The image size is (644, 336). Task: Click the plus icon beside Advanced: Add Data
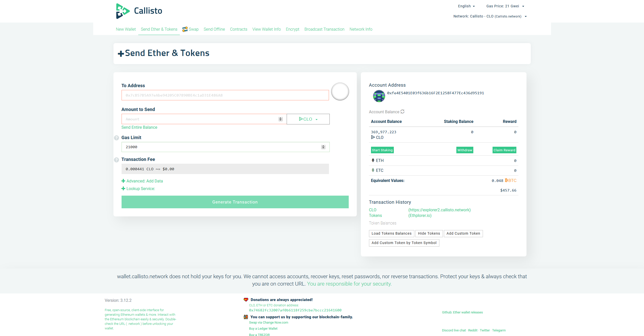pos(123,181)
